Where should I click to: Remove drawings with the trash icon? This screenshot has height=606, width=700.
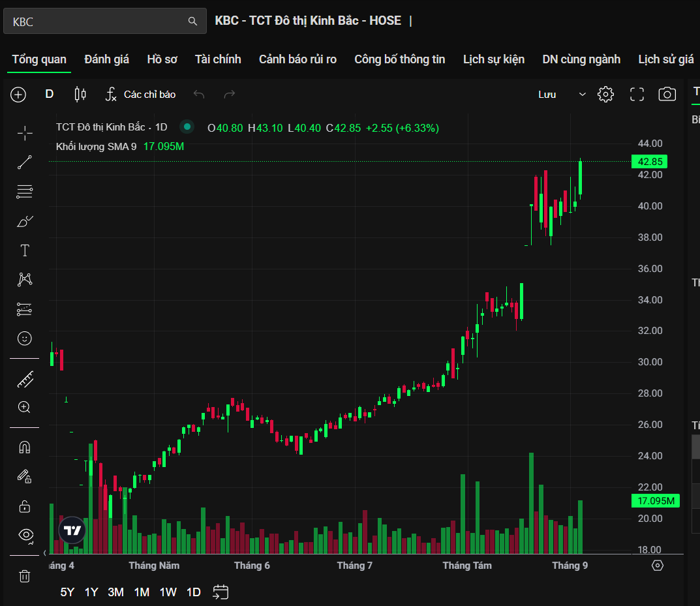click(25, 576)
